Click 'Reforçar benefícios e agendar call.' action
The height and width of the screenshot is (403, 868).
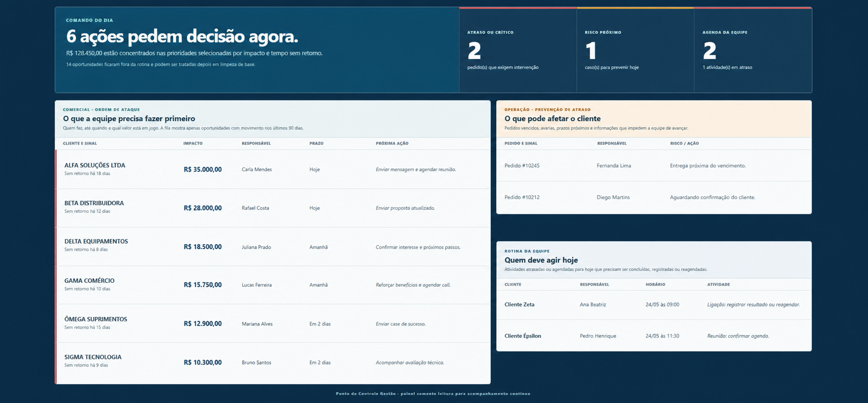pos(413,285)
